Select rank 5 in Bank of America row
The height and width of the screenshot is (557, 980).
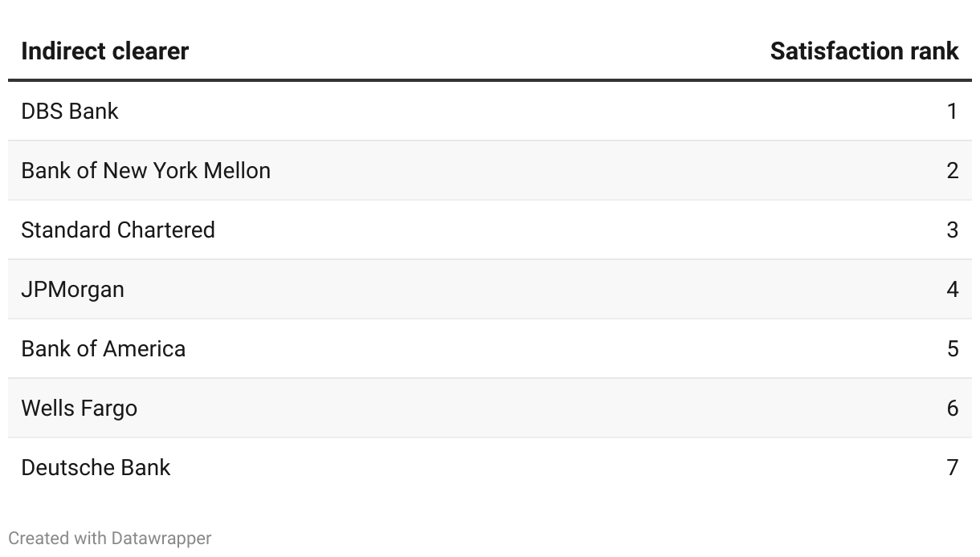pos(952,348)
